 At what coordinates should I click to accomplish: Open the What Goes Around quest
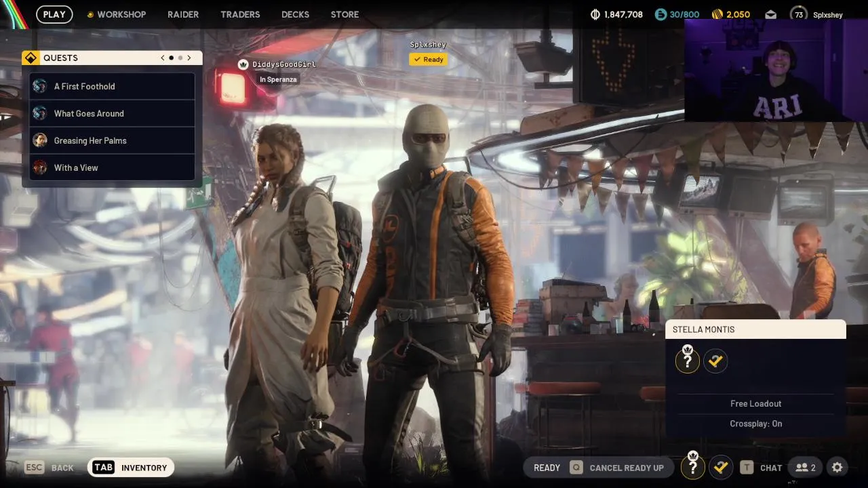(x=112, y=113)
